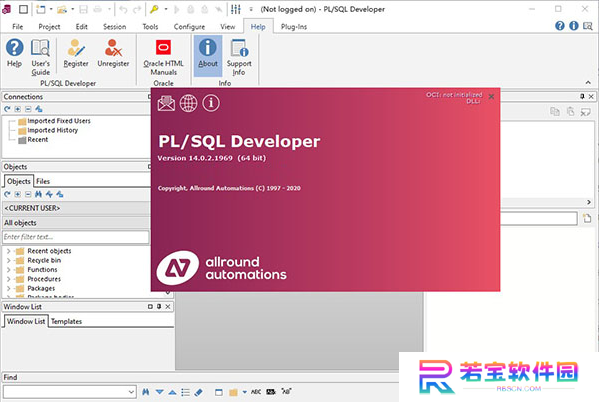
Task: Open the Session menu
Action: point(114,26)
